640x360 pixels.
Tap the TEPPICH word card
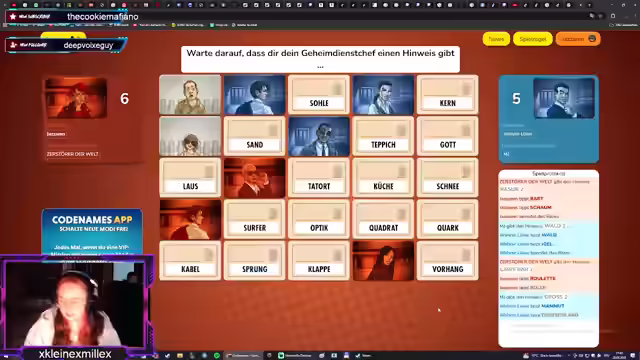click(383, 136)
